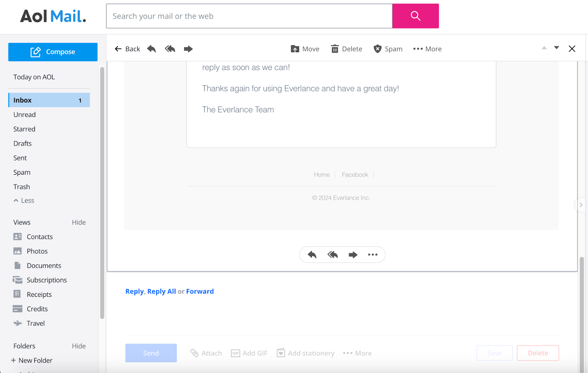Viewport: 588px width, 373px height.
Task: Delete this email using the trash icon
Action: tap(346, 49)
